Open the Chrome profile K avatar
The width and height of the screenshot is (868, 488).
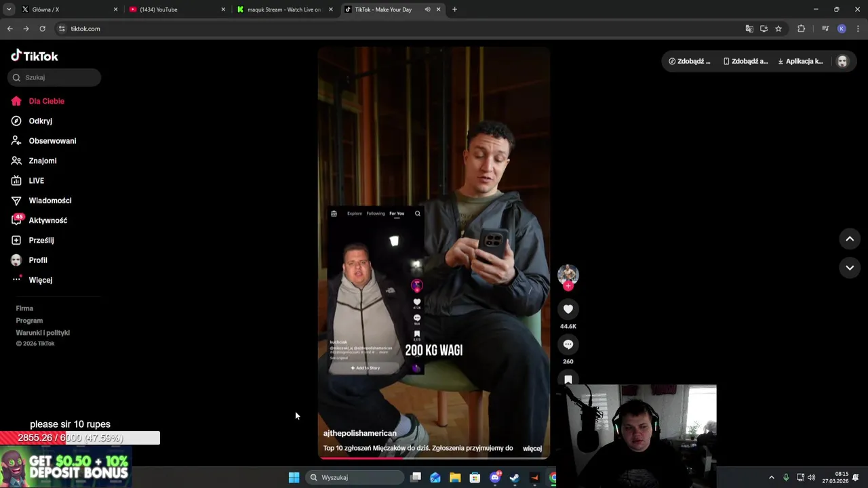[842, 28]
